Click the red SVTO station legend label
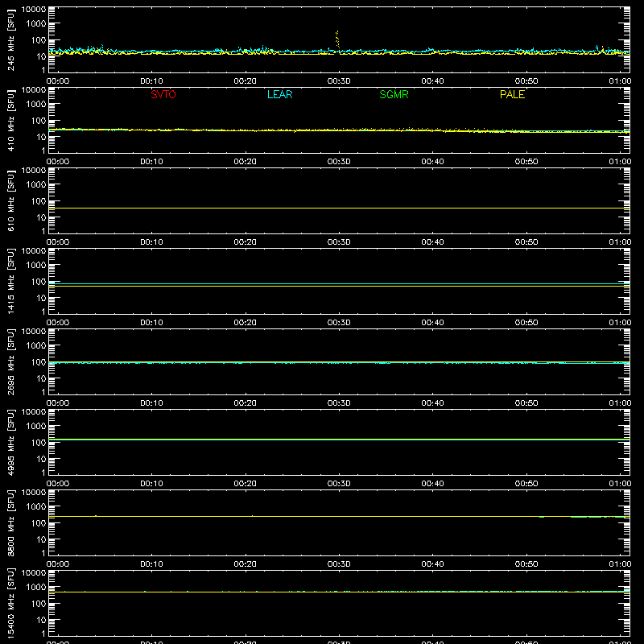Image resolution: width=644 pixels, height=644 pixels. 163,94
